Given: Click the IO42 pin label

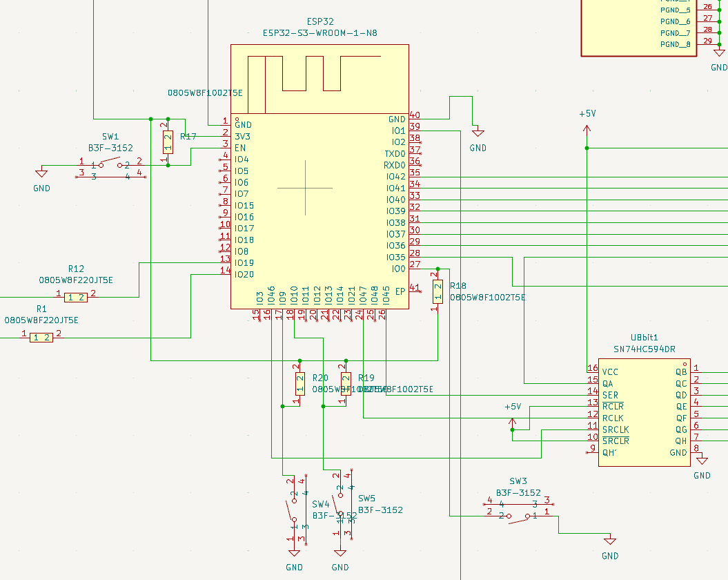Looking at the screenshot, I should 396,176.
